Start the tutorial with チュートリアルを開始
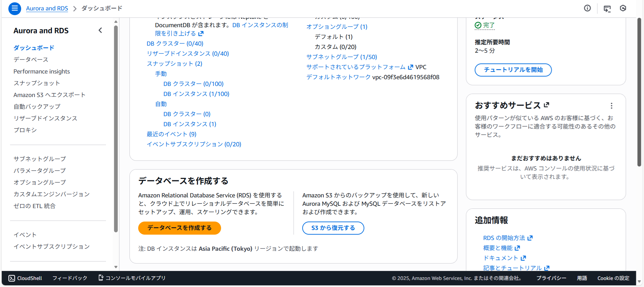Viewport: 644px width, 287px height. (513, 70)
